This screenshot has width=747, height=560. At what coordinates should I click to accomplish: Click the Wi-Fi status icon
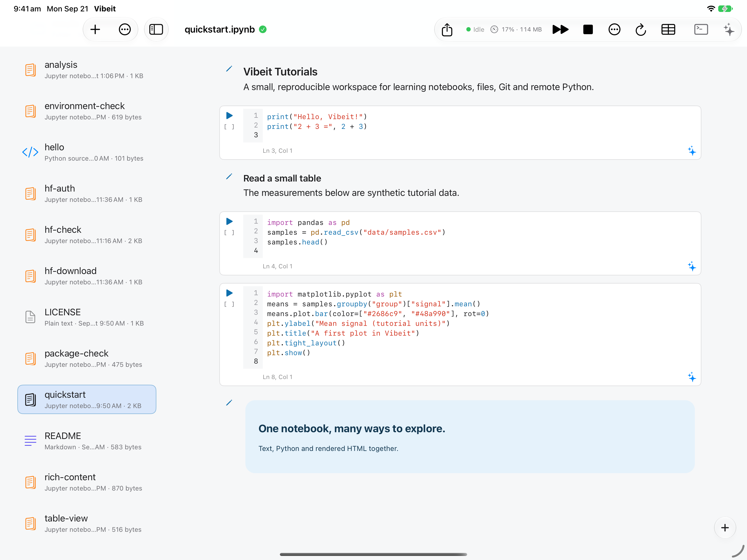711,8
